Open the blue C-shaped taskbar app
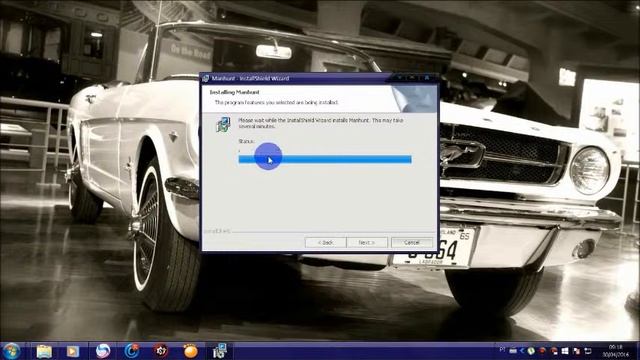This screenshot has width=640, height=360. pyautogui.click(x=132, y=351)
